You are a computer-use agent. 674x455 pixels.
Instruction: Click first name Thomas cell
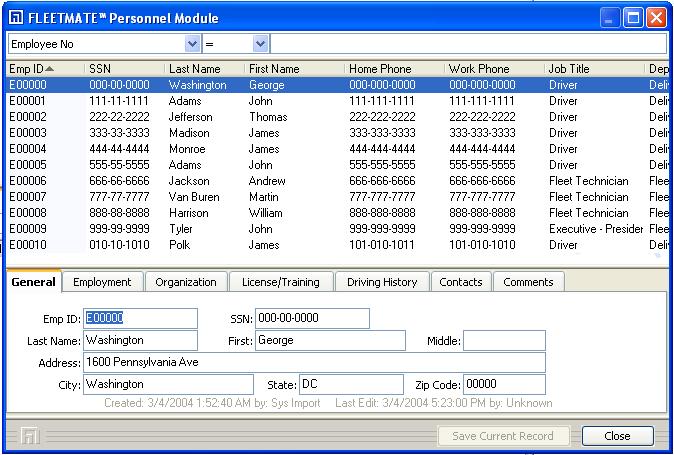point(268,117)
